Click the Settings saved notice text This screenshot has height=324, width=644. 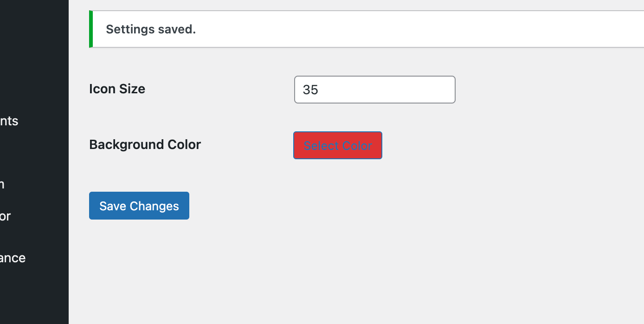(x=151, y=29)
